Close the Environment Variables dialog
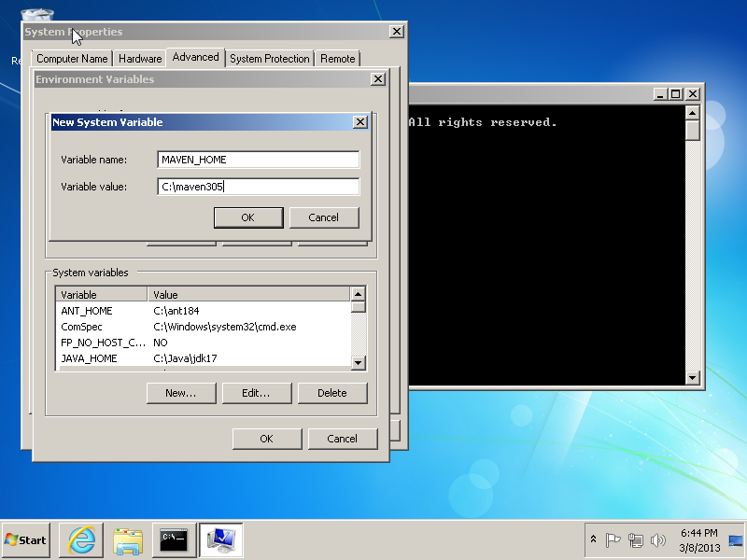Image resolution: width=747 pixels, height=560 pixels. pos(378,79)
